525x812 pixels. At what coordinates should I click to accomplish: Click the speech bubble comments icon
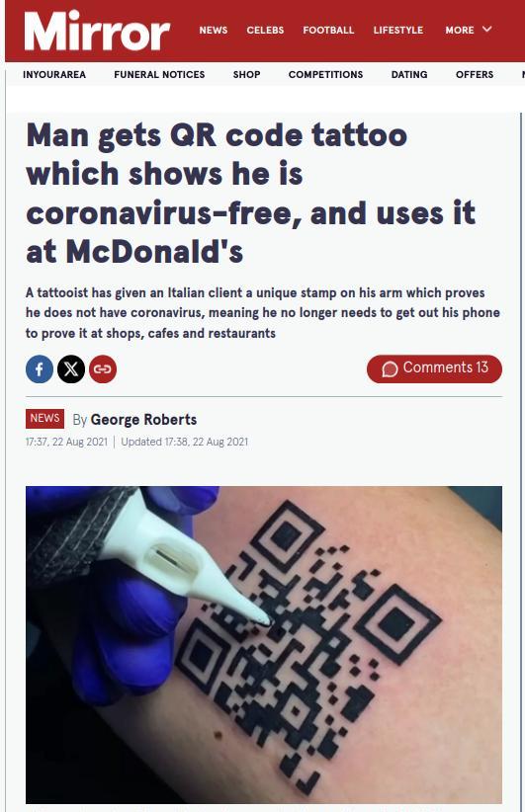pos(390,368)
